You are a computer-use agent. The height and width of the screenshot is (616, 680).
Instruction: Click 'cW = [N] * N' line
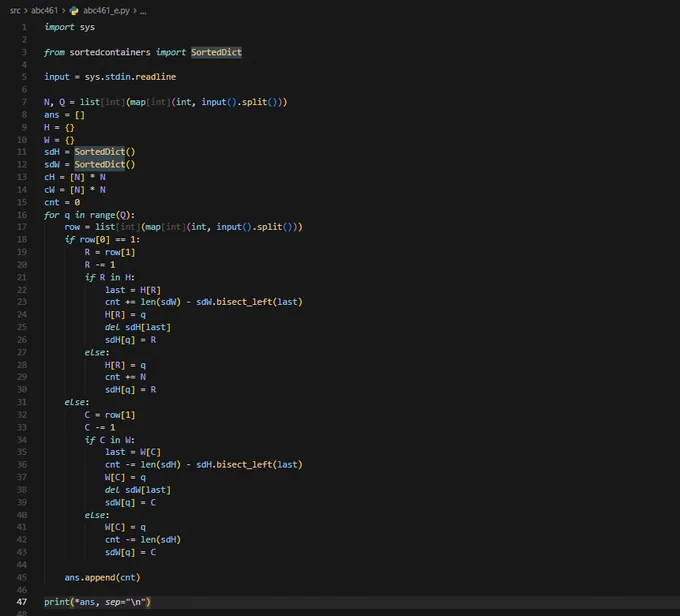pos(75,190)
